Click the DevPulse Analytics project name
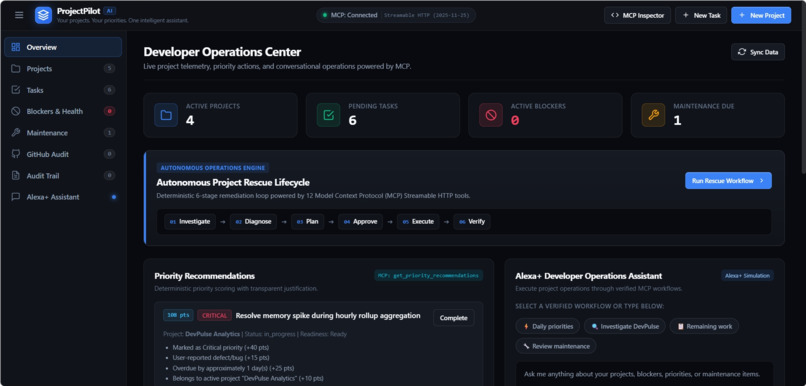The height and width of the screenshot is (386, 806). point(212,334)
